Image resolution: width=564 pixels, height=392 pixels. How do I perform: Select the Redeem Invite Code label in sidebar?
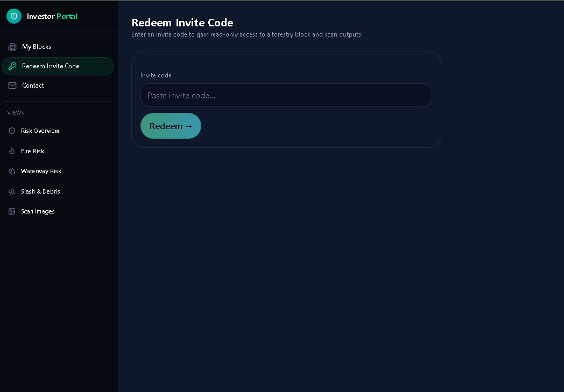coord(51,66)
